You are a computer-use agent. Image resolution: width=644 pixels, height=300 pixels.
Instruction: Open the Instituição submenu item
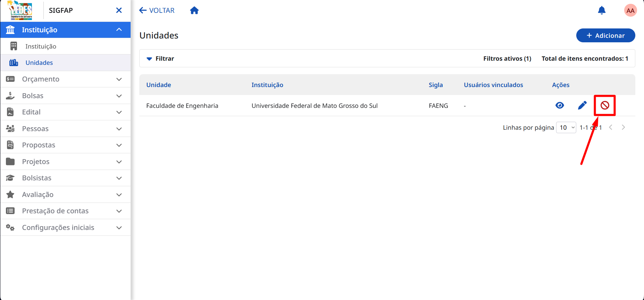click(65, 46)
